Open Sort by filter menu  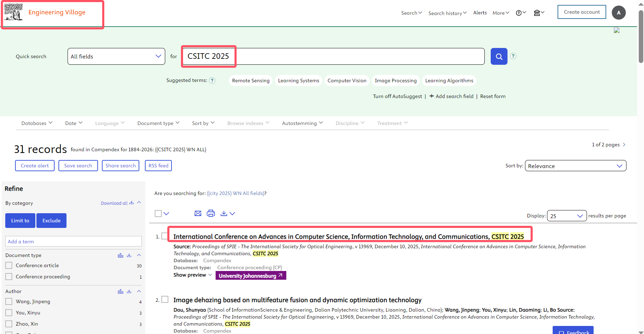click(203, 123)
